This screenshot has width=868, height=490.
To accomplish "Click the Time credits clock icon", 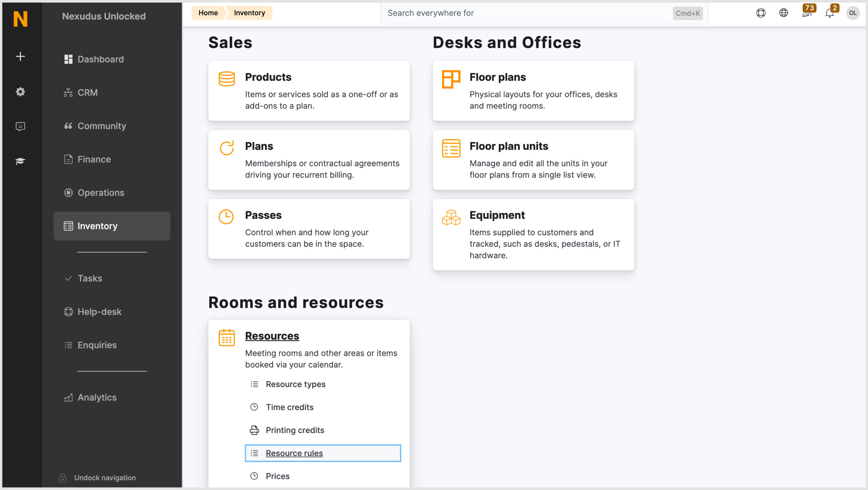I will click(x=254, y=407).
